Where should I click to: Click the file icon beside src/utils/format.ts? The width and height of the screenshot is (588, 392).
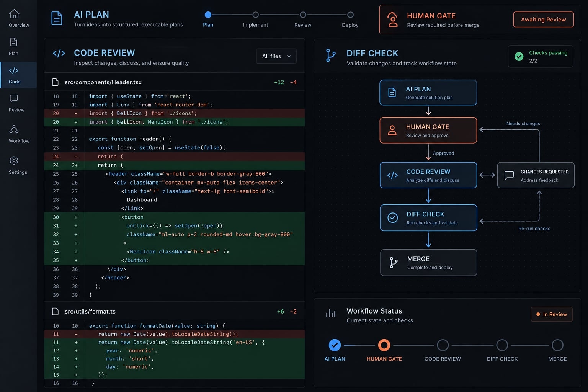coord(55,312)
